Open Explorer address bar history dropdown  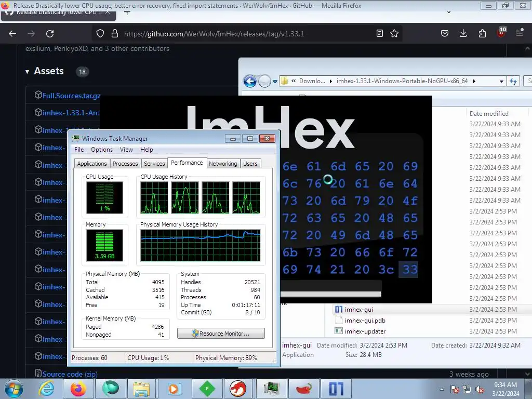pos(501,82)
